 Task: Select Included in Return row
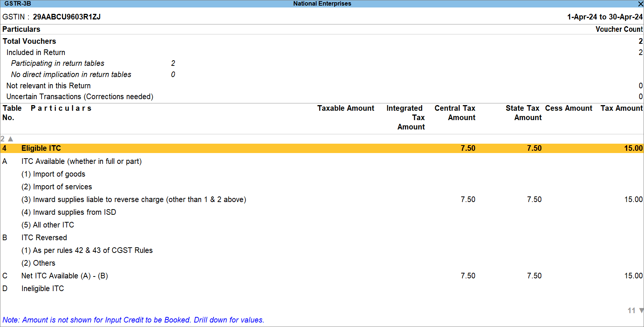point(36,52)
